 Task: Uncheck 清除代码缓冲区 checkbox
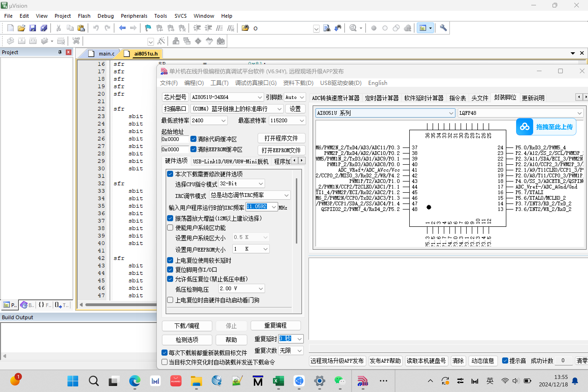[x=193, y=139]
